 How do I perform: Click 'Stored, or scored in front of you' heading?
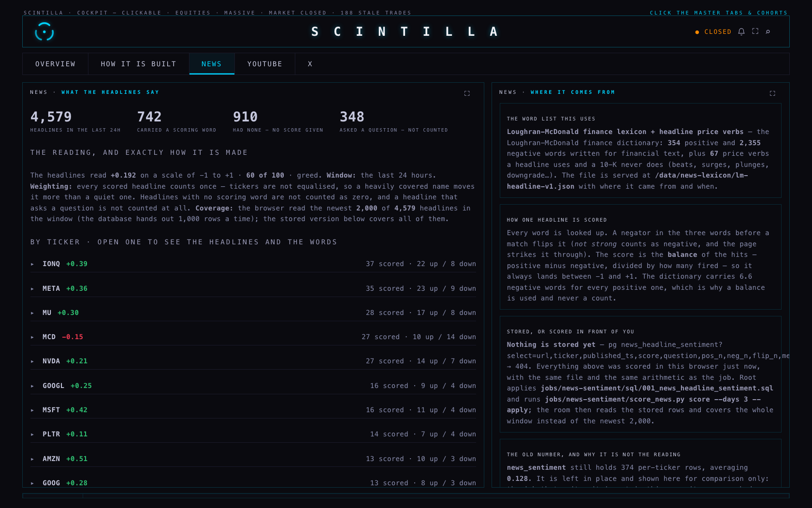pos(570,331)
